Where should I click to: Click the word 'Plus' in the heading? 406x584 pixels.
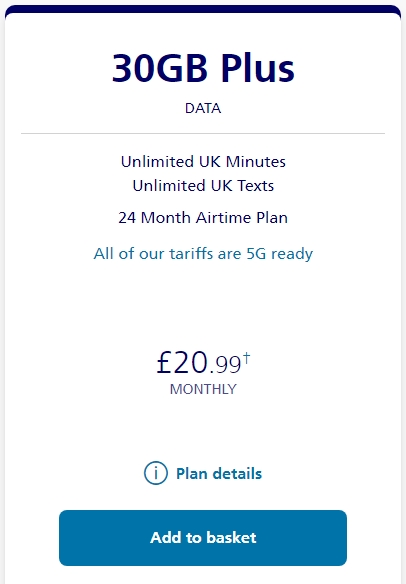[x=257, y=68]
